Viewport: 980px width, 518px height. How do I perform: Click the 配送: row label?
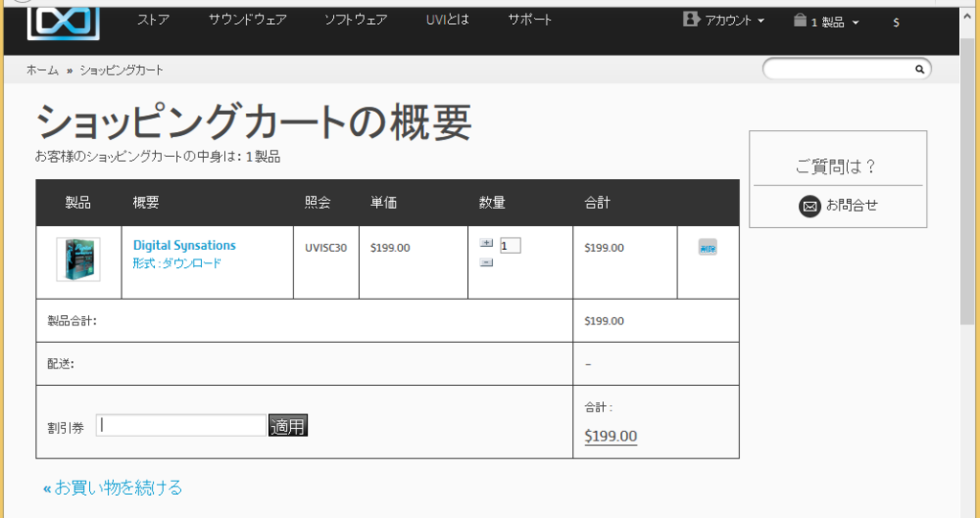[x=60, y=364]
